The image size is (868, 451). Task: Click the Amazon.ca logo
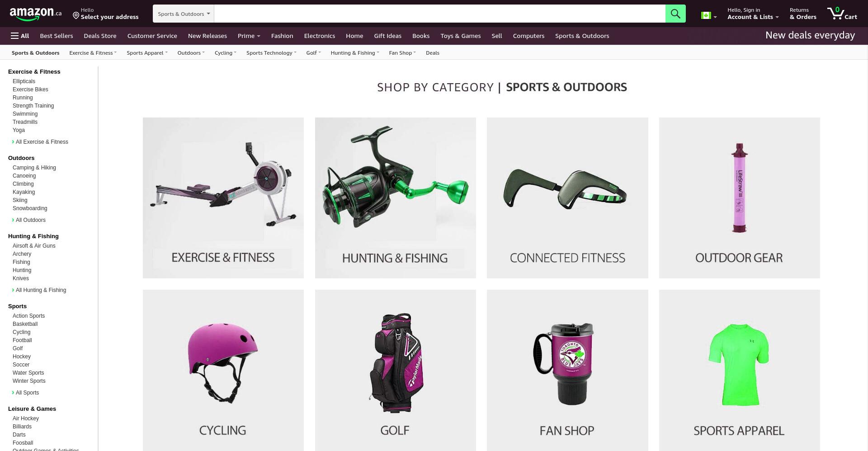point(35,14)
